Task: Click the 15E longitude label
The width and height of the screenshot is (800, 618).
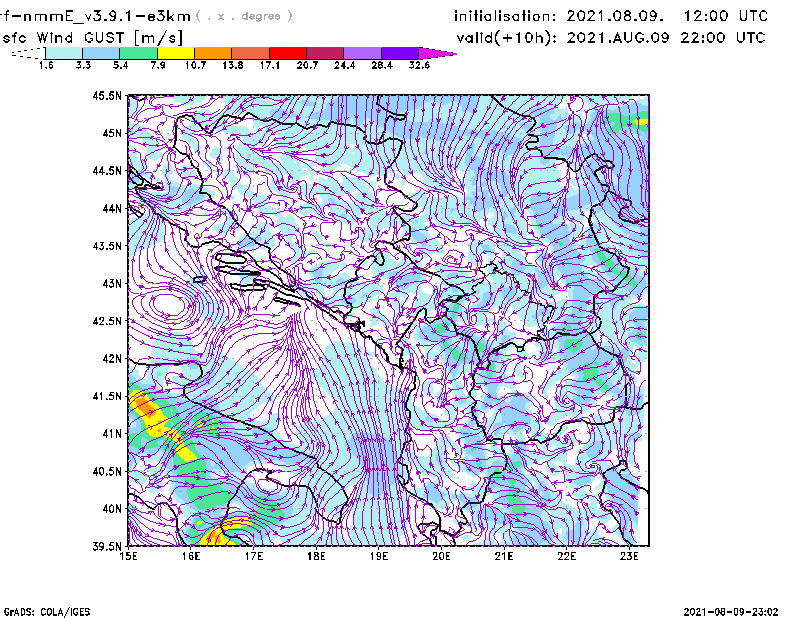Action: point(128,556)
